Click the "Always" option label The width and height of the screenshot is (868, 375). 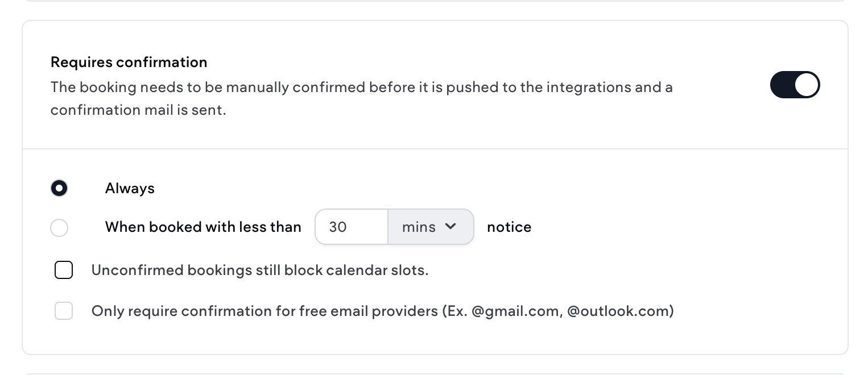130,188
